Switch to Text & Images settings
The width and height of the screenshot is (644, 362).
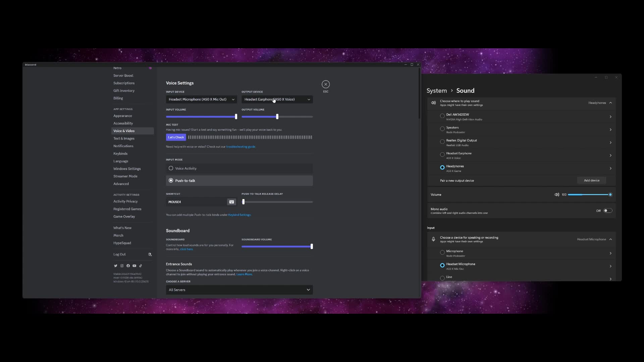(x=124, y=138)
